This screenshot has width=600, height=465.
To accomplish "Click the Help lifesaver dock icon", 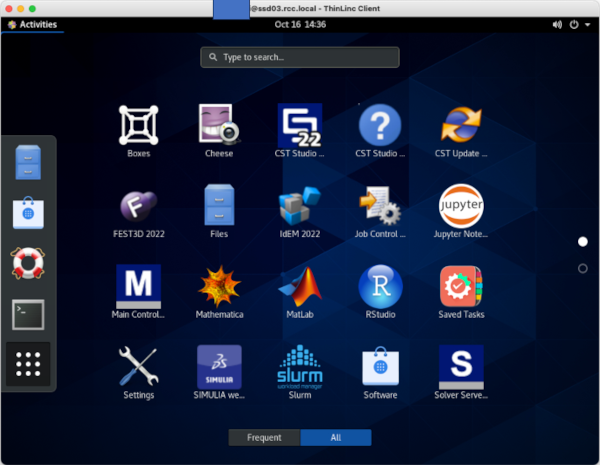I will [x=28, y=263].
